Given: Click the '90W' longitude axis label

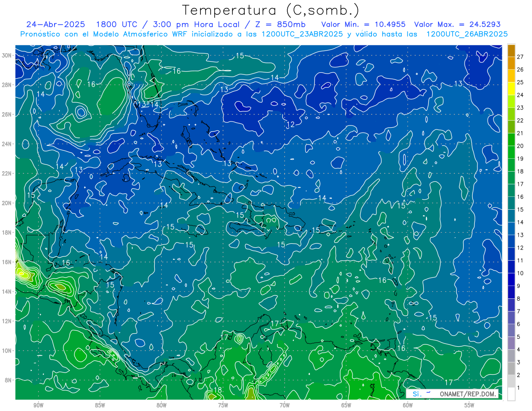Looking at the screenshot, I should coord(38,405).
